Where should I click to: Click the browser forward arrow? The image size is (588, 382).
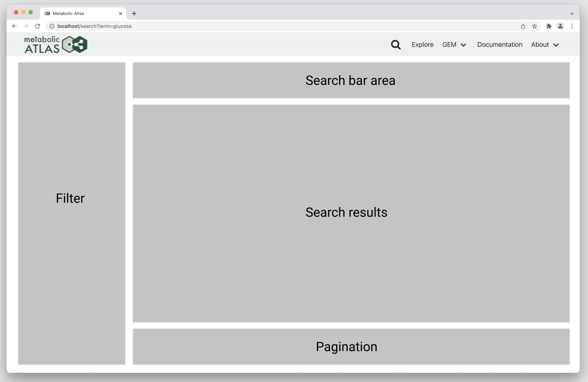tap(26, 26)
